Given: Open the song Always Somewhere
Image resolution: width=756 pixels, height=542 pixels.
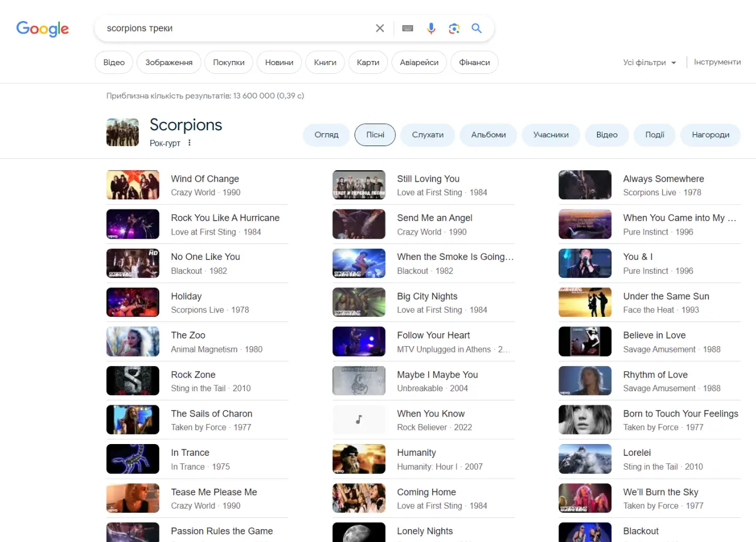Looking at the screenshot, I should (650, 185).
